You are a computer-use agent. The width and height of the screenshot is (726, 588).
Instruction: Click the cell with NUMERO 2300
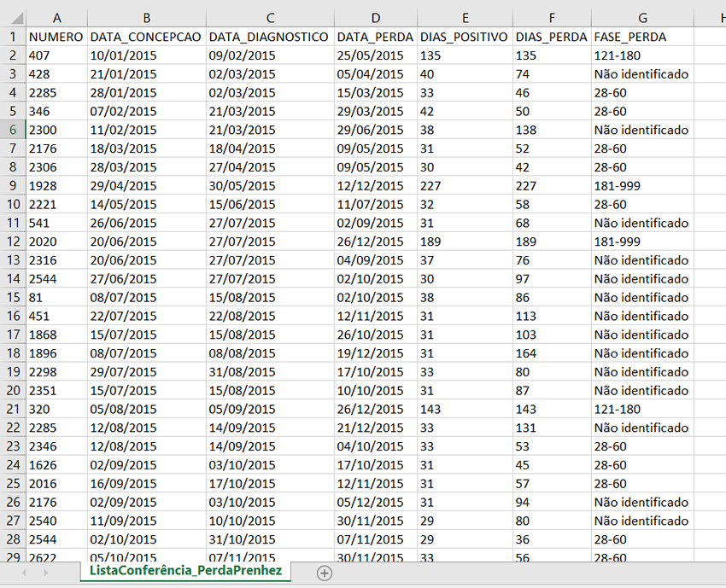point(57,130)
